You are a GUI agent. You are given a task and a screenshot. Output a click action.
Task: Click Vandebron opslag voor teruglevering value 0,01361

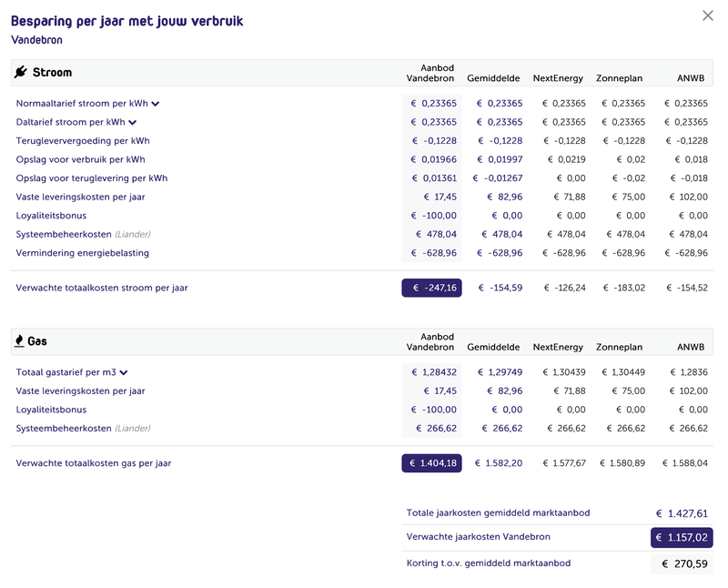(x=434, y=177)
